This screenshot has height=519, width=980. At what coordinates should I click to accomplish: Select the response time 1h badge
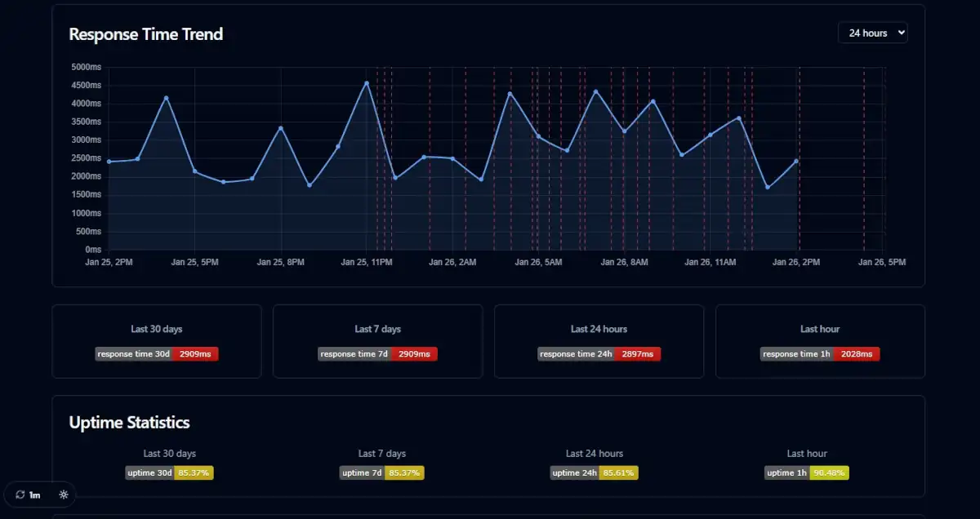(820, 354)
